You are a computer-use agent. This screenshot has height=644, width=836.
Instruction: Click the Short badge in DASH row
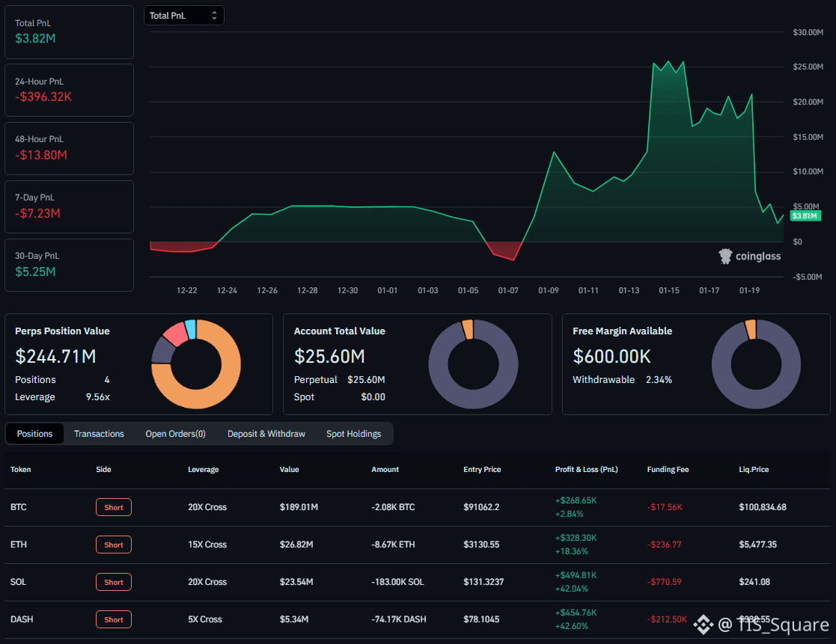click(114, 619)
